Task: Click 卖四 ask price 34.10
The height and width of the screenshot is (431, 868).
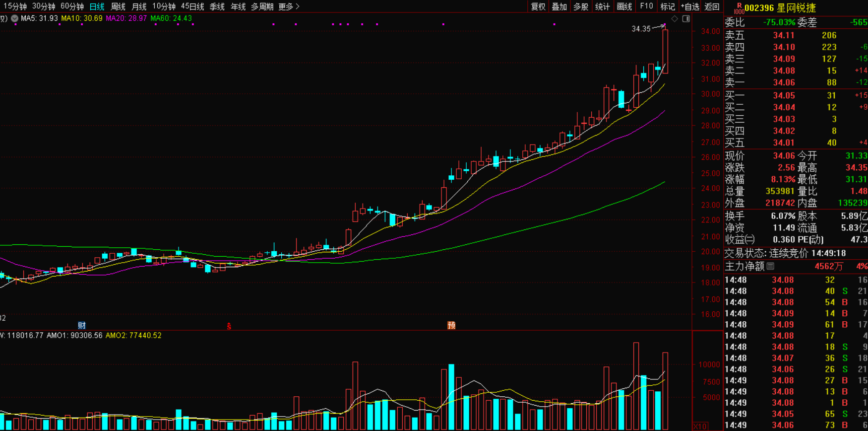Action: (784, 47)
